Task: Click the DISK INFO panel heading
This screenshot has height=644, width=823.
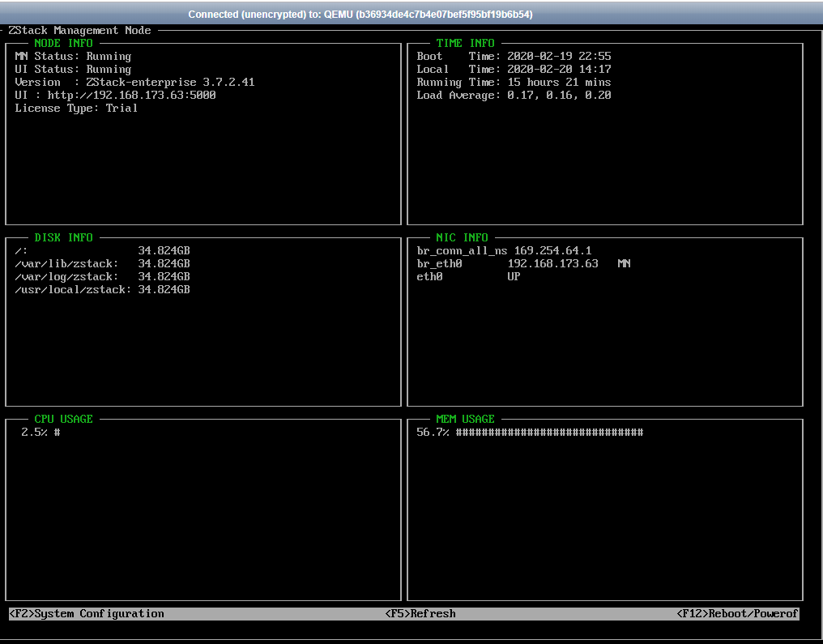Action: point(63,237)
